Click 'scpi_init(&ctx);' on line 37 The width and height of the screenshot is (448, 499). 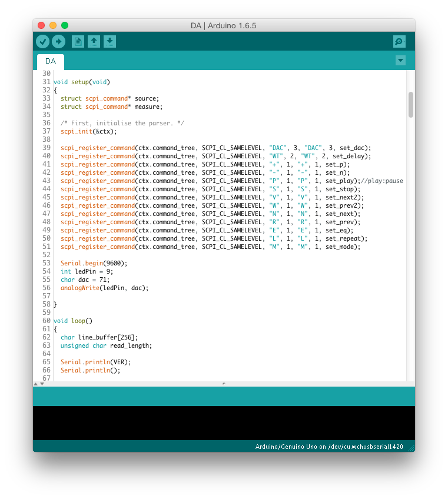89,131
